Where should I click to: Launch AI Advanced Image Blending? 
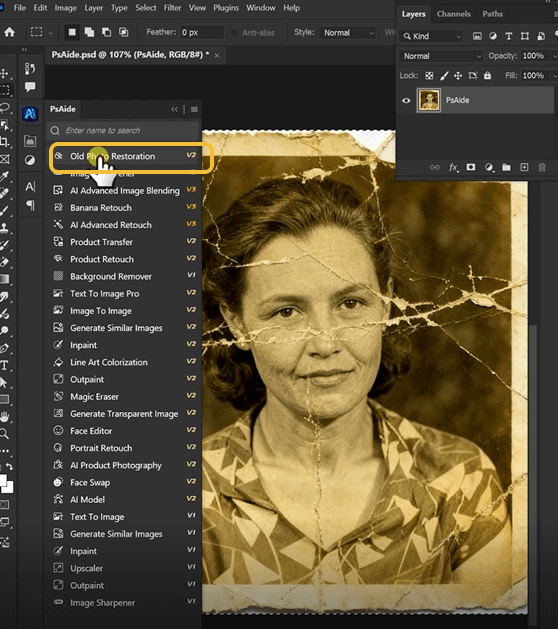point(125,191)
